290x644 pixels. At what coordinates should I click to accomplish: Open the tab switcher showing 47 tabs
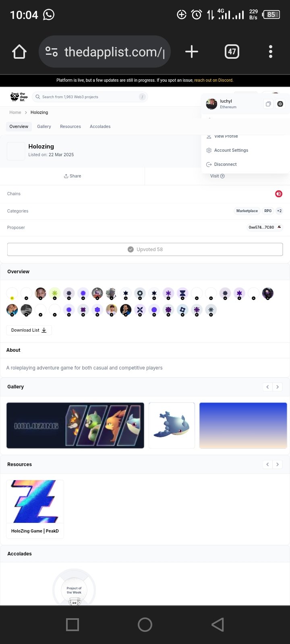232,52
